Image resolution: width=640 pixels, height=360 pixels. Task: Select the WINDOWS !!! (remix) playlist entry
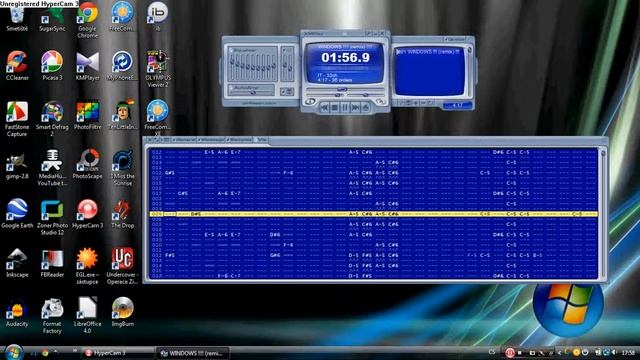point(429,52)
